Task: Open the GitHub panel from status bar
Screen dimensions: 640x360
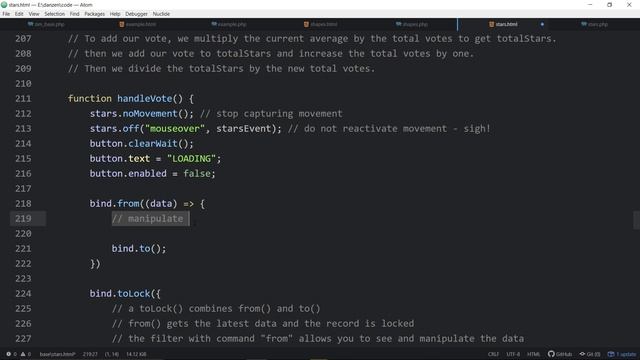Action: point(560,354)
